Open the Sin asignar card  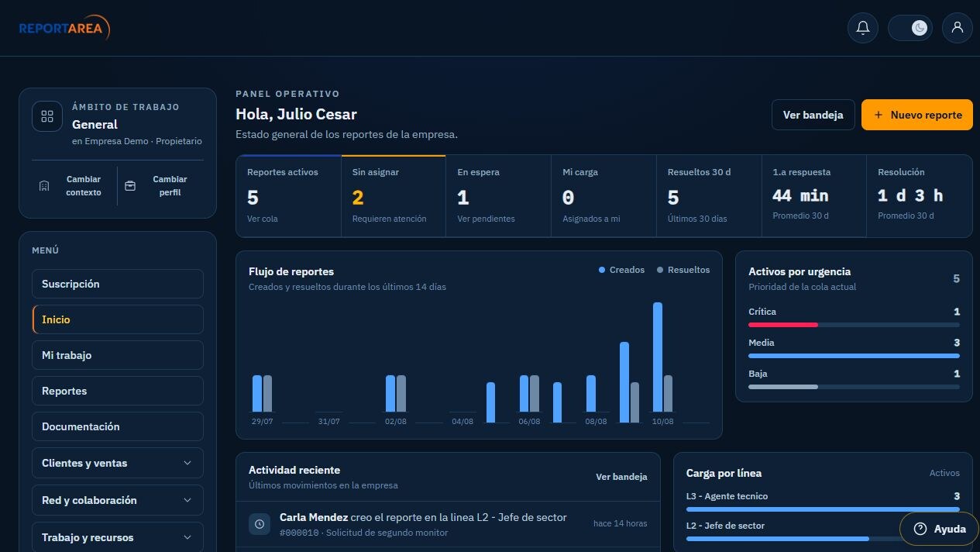point(394,196)
